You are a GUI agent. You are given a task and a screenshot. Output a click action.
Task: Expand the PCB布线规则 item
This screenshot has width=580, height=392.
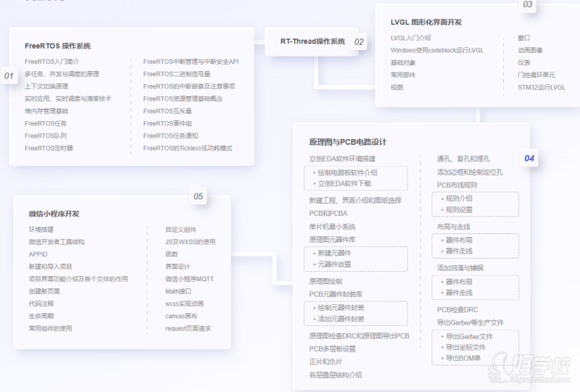(457, 185)
